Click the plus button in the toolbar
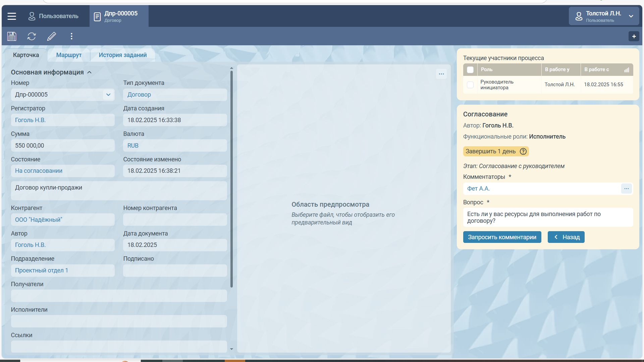The height and width of the screenshot is (362, 644). pyautogui.click(x=634, y=37)
